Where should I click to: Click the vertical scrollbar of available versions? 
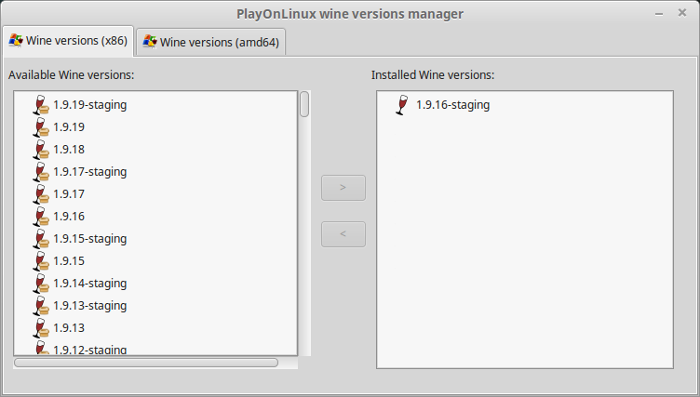coord(304,223)
